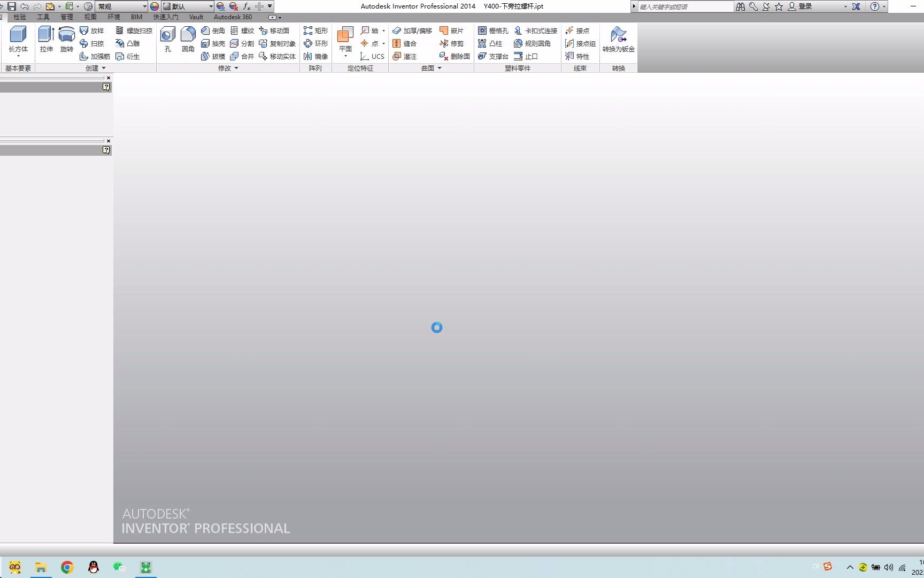The width and height of the screenshot is (924, 578).
Task: Select the 拔模 (Draft) tool
Action: 213,56
